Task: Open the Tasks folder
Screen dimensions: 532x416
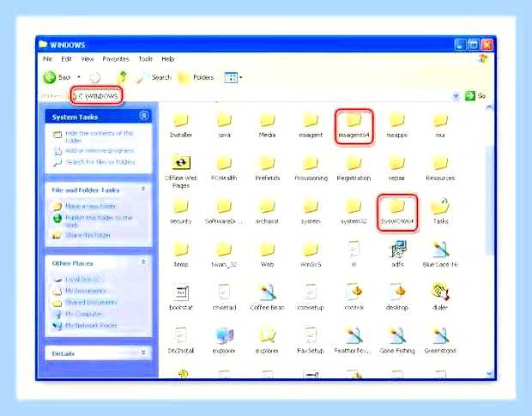Action: tap(440, 212)
